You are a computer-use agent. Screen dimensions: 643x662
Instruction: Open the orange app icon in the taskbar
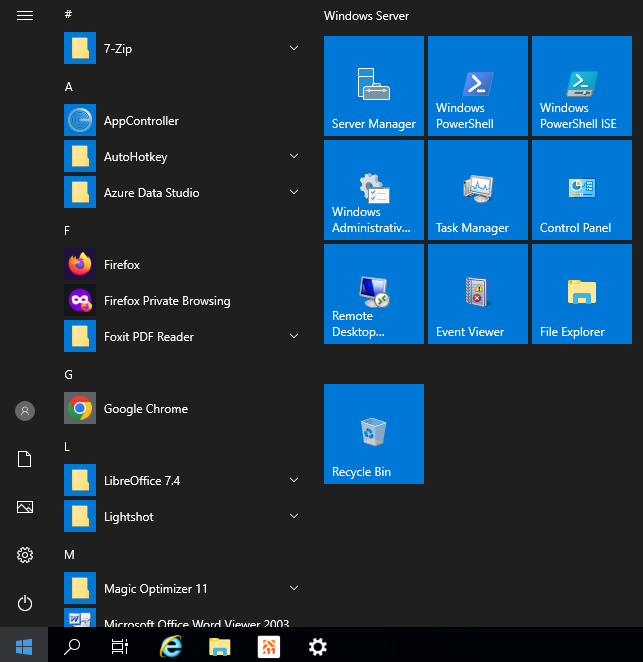pos(269,646)
